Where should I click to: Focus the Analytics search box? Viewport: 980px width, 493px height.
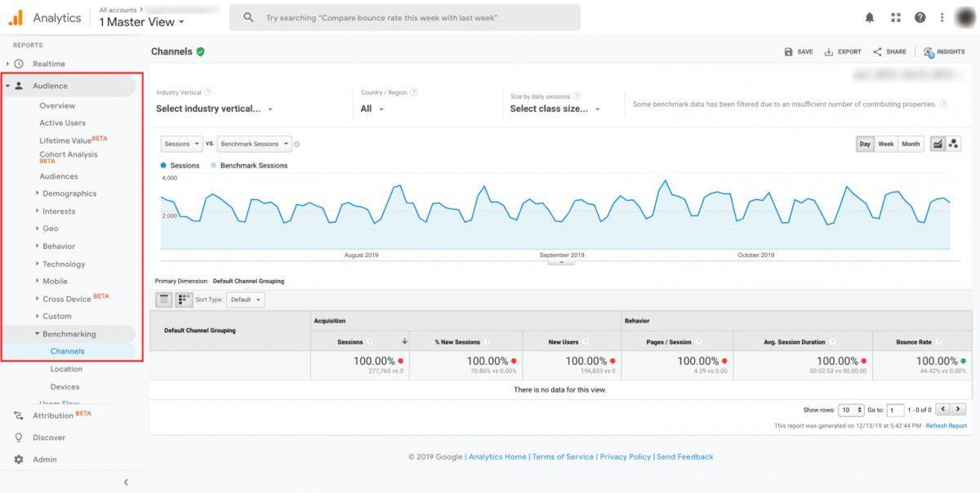(x=405, y=17)
